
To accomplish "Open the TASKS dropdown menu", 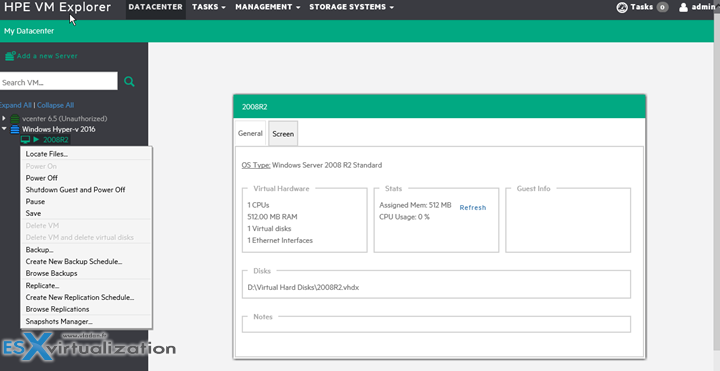I will point(209,7).
